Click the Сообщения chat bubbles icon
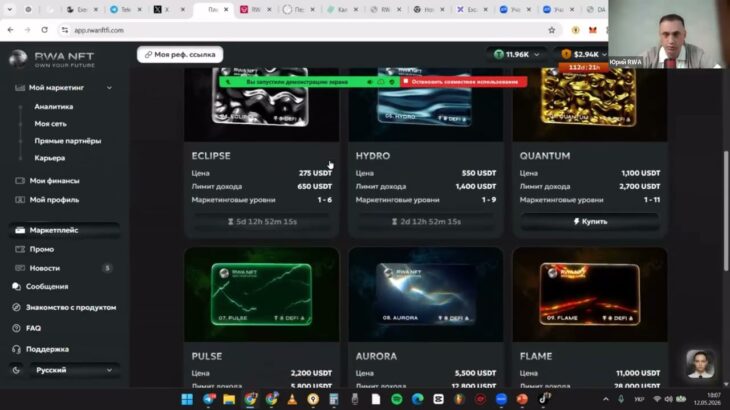 [x=16, y=287]
